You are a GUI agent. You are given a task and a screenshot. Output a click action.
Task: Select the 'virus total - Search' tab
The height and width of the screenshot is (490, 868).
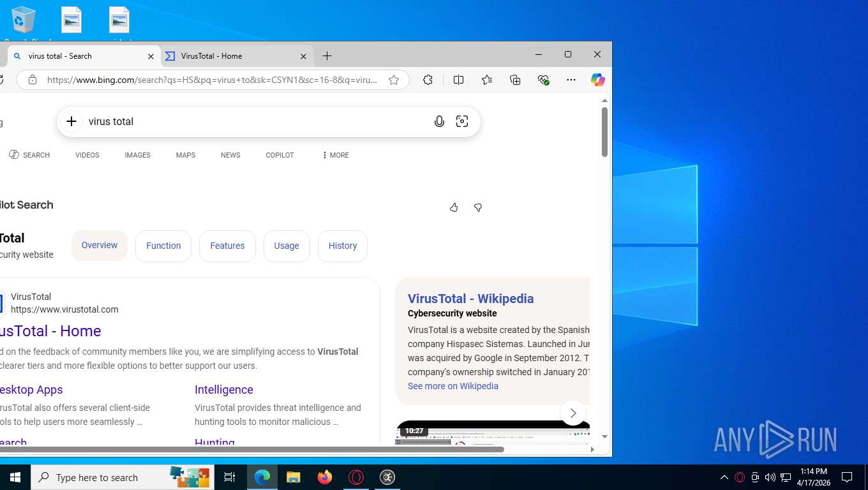click(x=84, y=56)
